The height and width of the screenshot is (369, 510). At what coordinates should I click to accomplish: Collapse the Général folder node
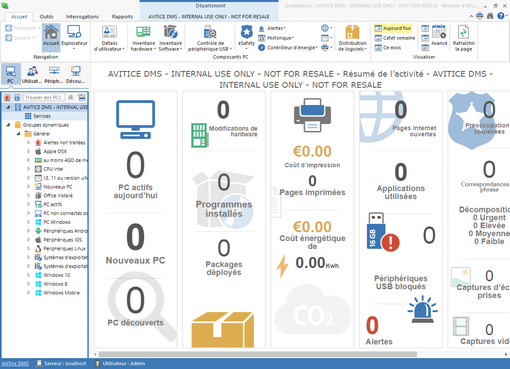(x=18, y=134)
